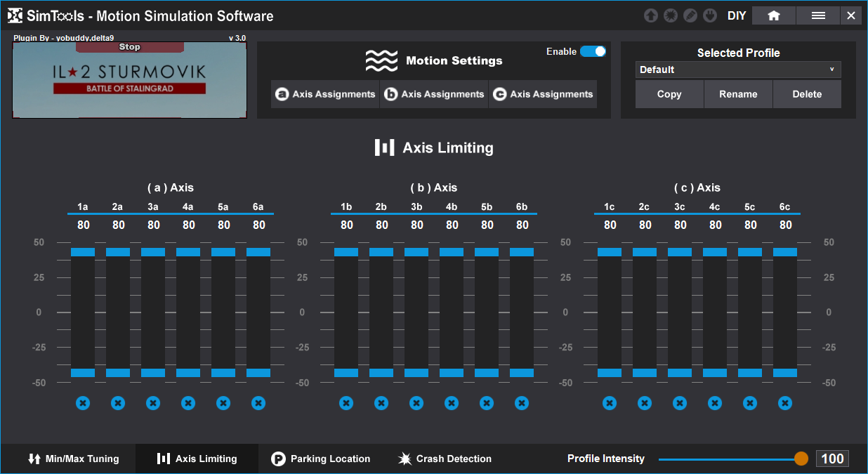Reset axis 1a with its X icon

83,403
